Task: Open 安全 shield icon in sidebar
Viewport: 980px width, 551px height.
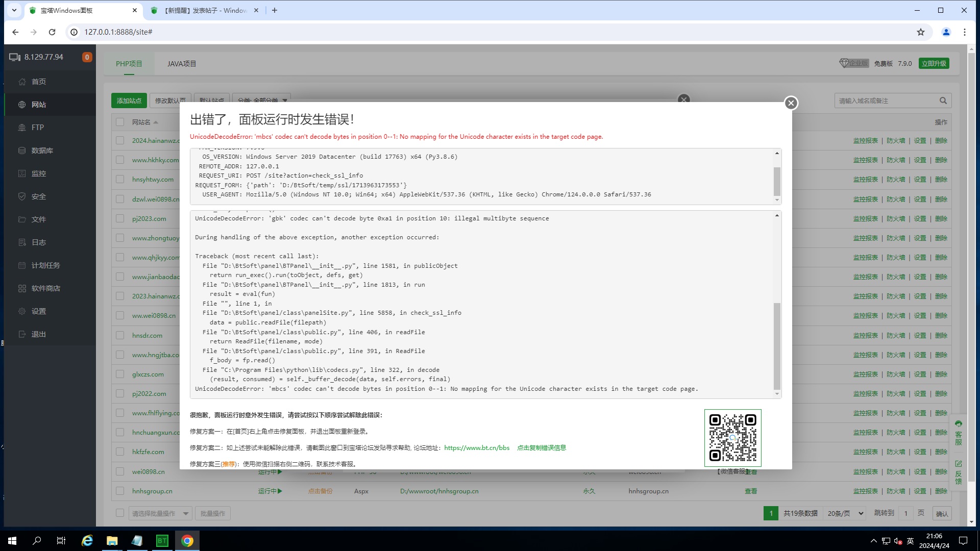Action: pyautogui.click(x=22, y=196)
